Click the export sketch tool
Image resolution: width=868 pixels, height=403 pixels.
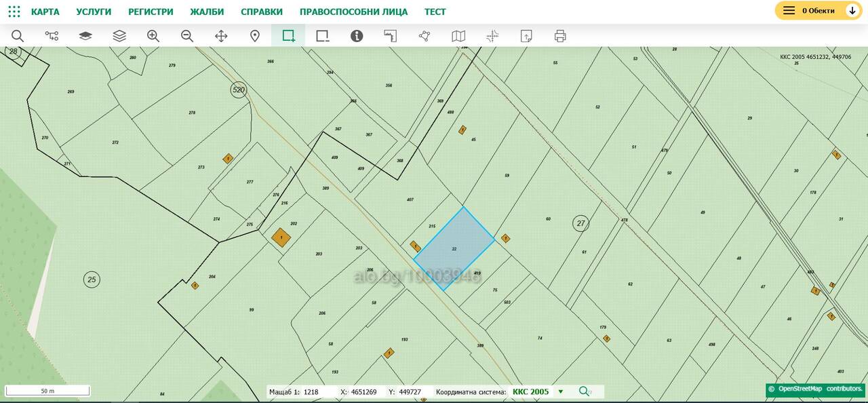point(526,36)
